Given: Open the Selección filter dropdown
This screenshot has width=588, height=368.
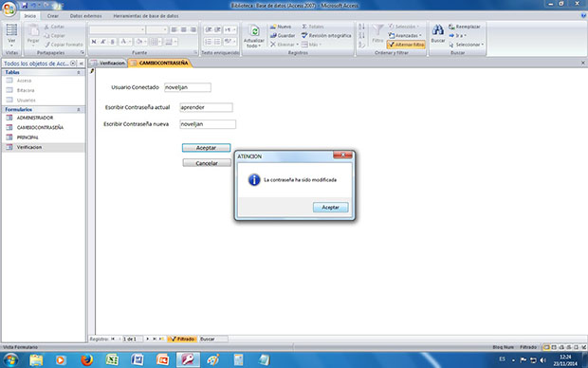Looking at the screenshot, I should 403,27.
